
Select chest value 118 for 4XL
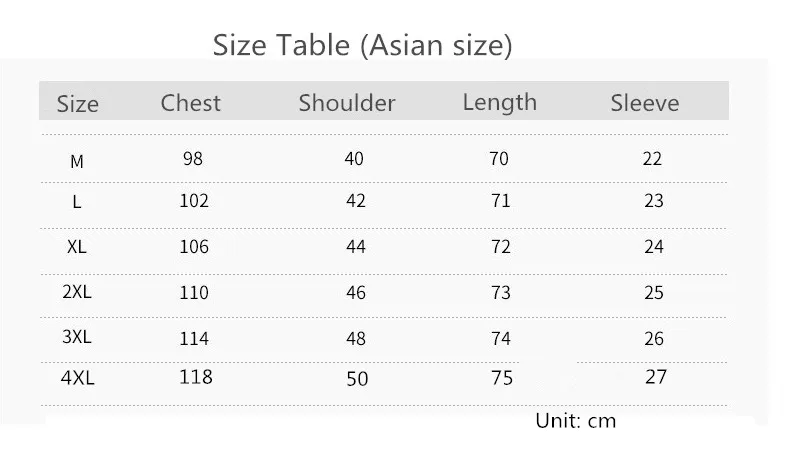point(195,377)
